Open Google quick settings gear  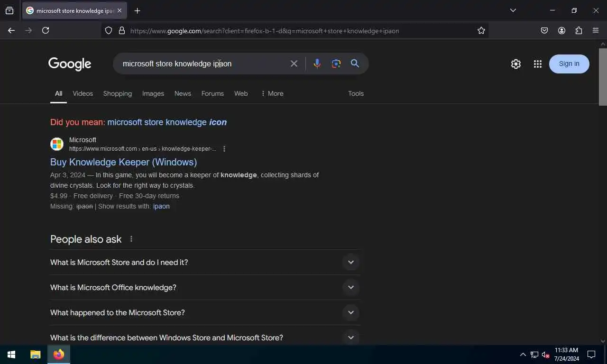(516, 64)
